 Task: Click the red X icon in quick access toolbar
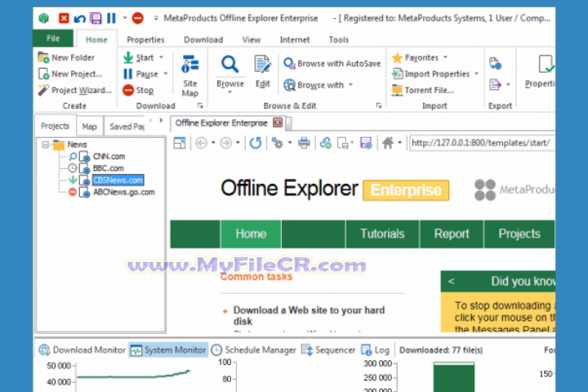(x=64, y=18)
